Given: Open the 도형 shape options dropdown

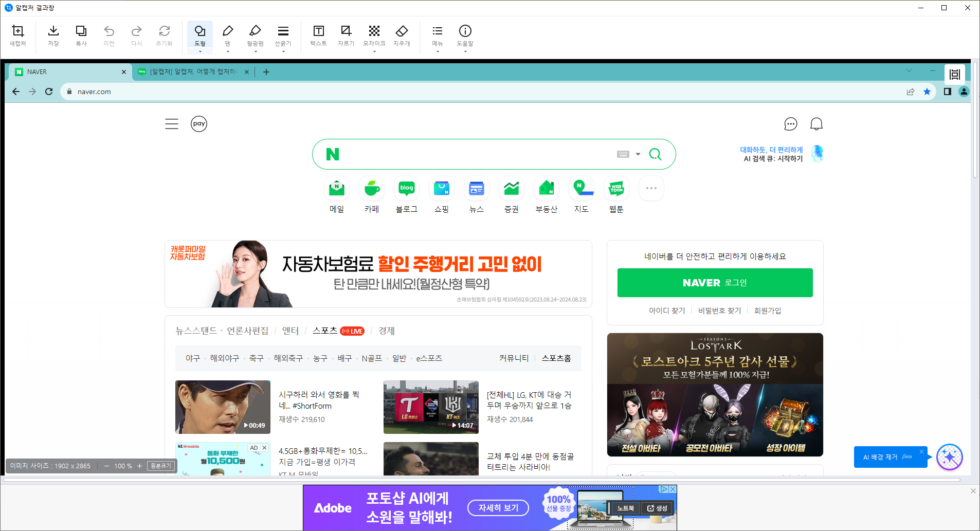Looking at the screenshot, I should [200, 51].
